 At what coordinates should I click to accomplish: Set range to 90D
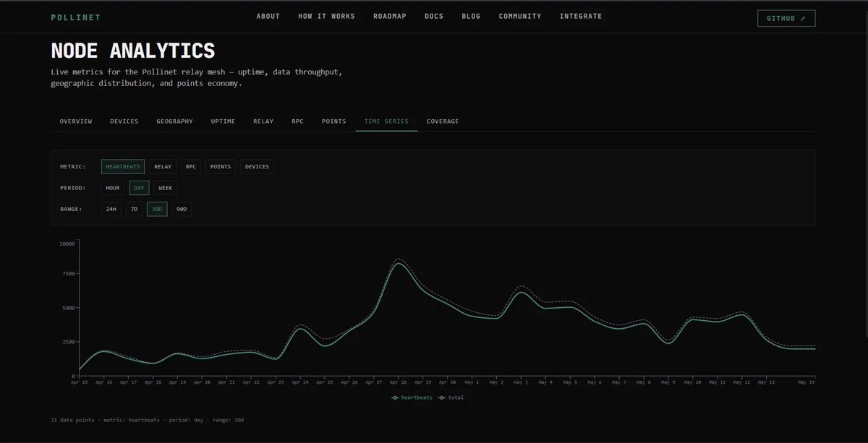182,209
